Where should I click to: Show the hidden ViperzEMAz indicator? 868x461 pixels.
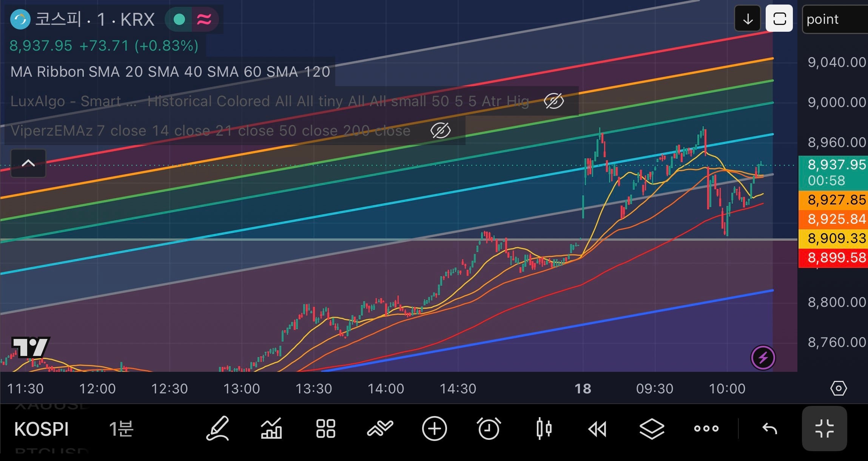coord(440,130)
